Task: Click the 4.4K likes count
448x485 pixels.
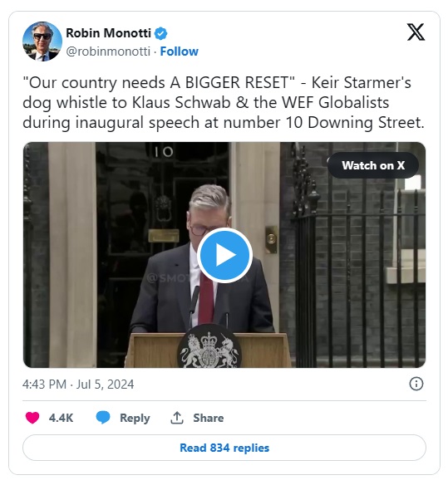Action: click(x=61, y=418)
